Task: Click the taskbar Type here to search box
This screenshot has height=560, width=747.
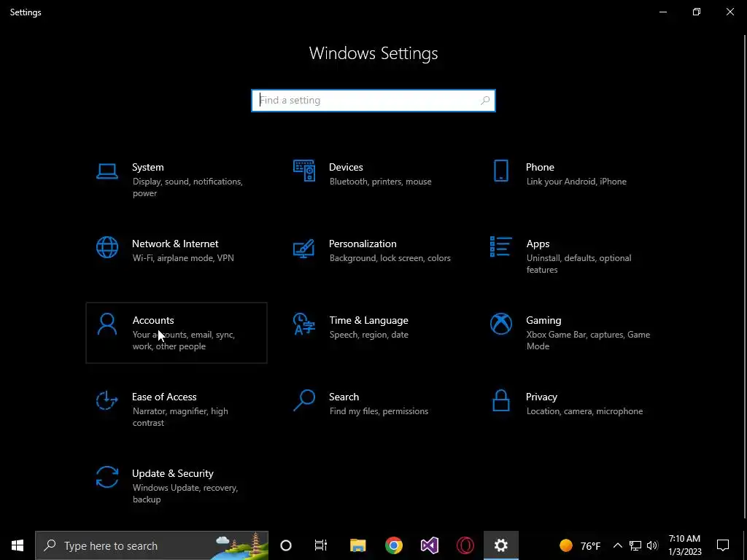Action: (x=152, y=545)
